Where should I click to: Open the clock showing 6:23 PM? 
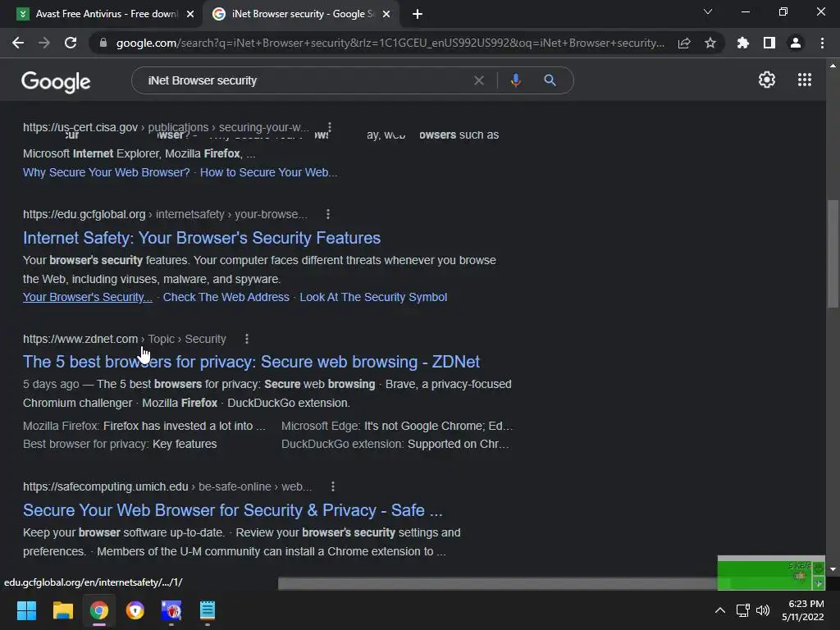tap(802, 610)
